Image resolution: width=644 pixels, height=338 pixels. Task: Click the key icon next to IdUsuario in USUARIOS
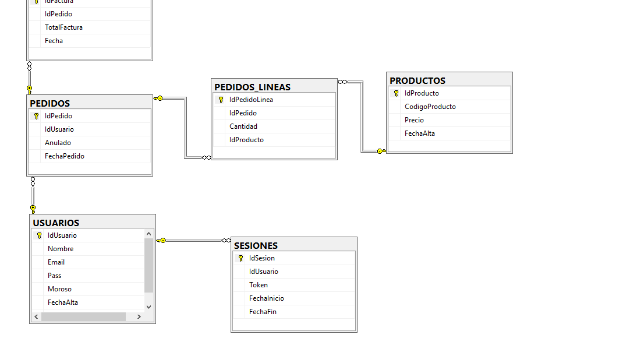point(38,235)
